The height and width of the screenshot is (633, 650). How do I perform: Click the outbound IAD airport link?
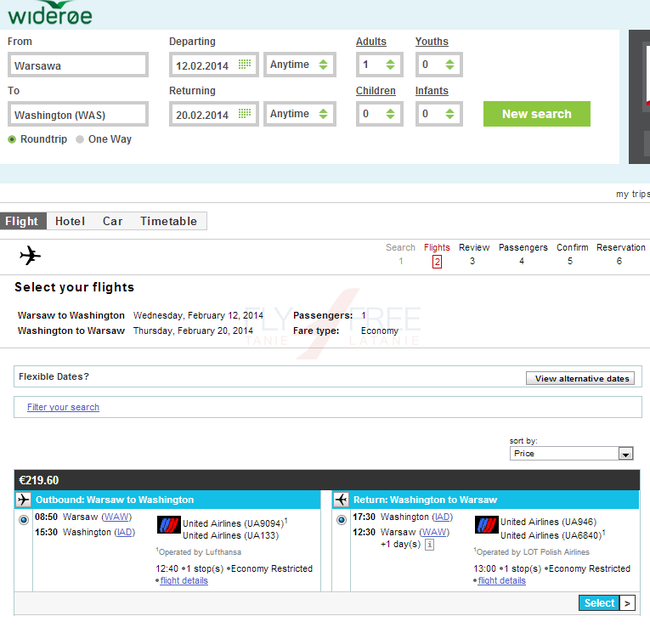(124, 532)
